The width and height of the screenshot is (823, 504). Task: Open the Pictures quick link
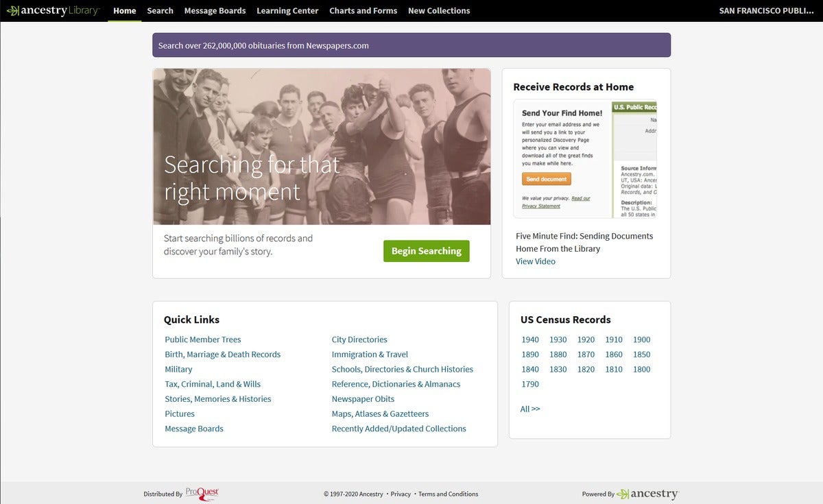(x=180, y=413)
